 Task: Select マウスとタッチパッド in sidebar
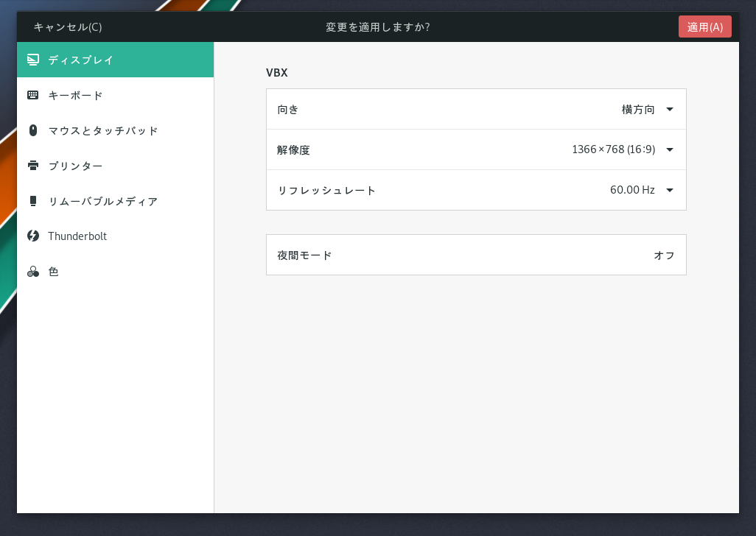pos(115,130)
